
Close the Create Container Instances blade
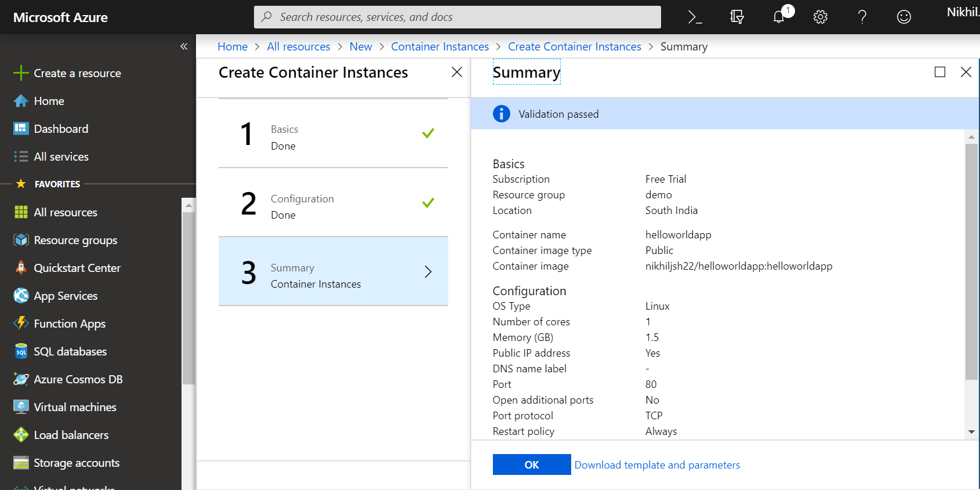457,72
